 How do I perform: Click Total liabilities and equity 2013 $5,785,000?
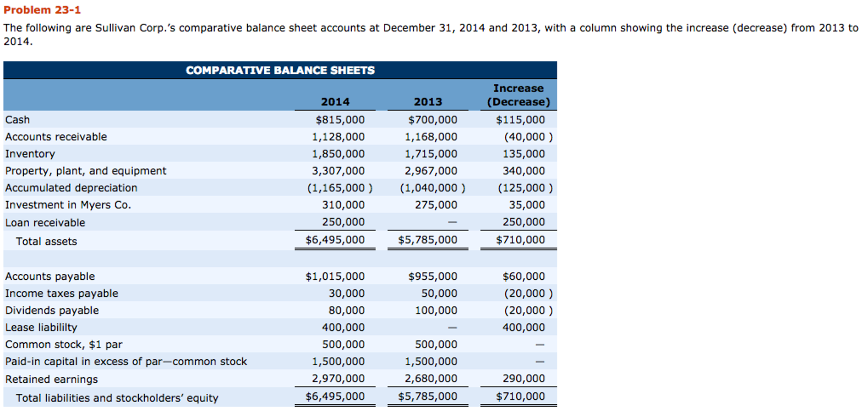pyautogui.click(x=428, y=397)
